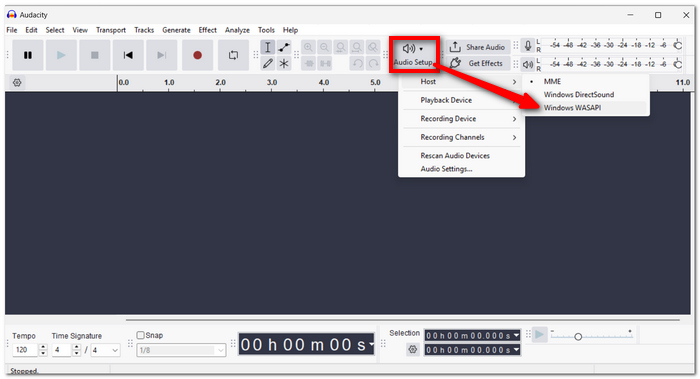Open time signature denominator dropdown
This screenshot has width=700, height=379.
[x=105, y=350]
